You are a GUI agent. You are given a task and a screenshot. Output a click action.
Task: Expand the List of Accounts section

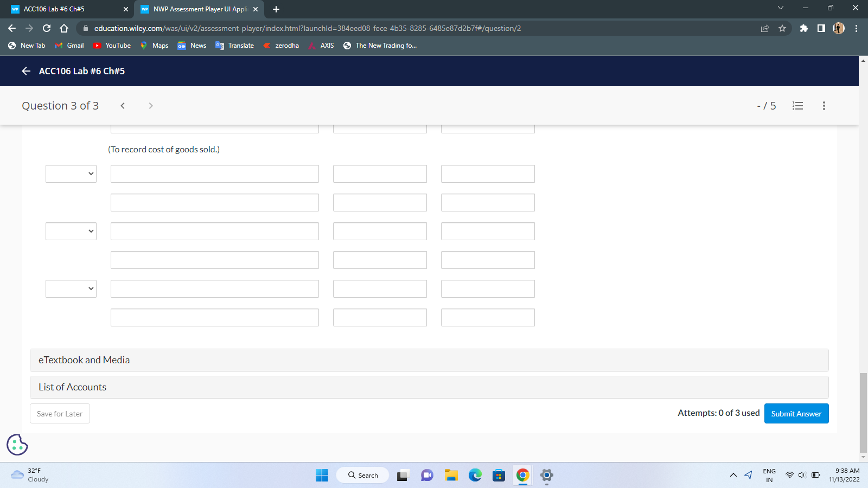72,387
